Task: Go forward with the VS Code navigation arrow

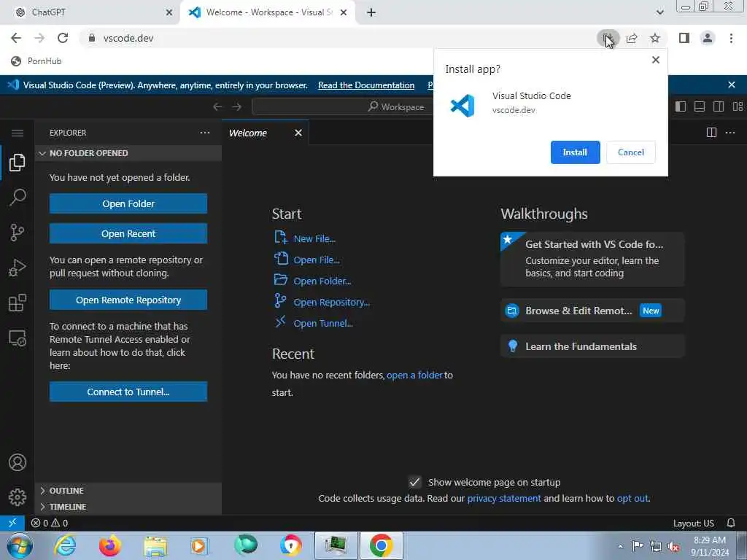Action: pos(237,106)
